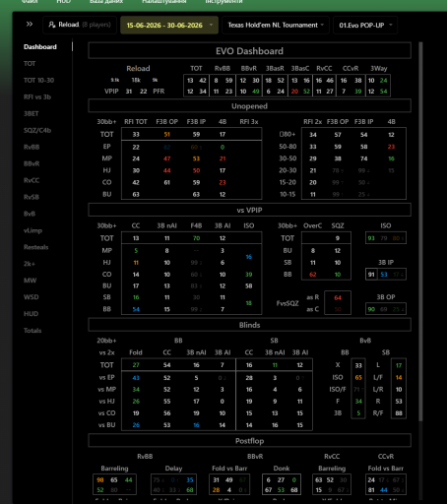The width and height of the screenshot is (447, 504).
Task: Select the MW sidebar tab
Action: pyautogui.click(x=30, y=281)
